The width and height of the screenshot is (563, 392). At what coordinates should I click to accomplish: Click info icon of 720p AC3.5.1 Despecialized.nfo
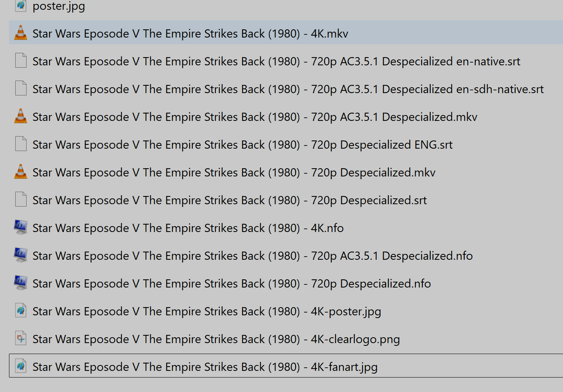(x=21, y=255)
